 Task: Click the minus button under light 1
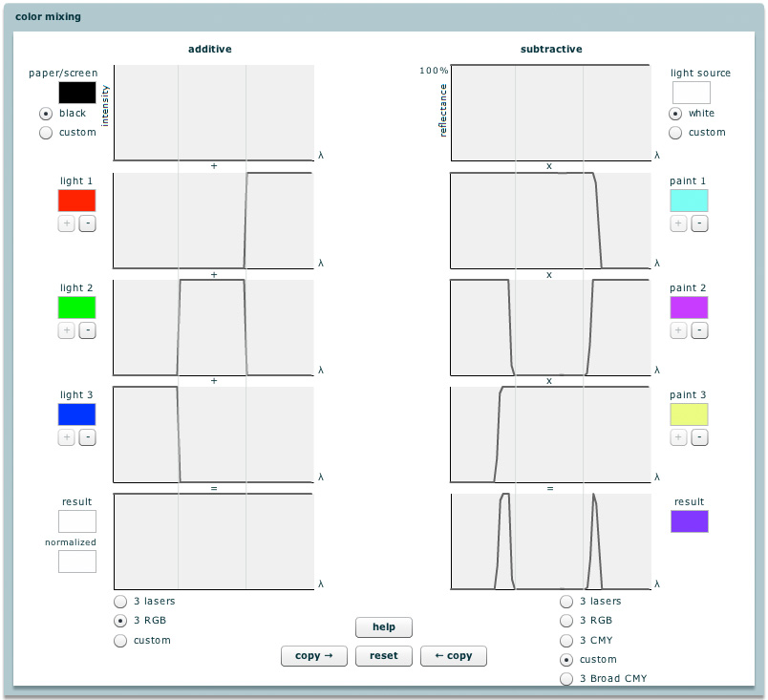87,223
